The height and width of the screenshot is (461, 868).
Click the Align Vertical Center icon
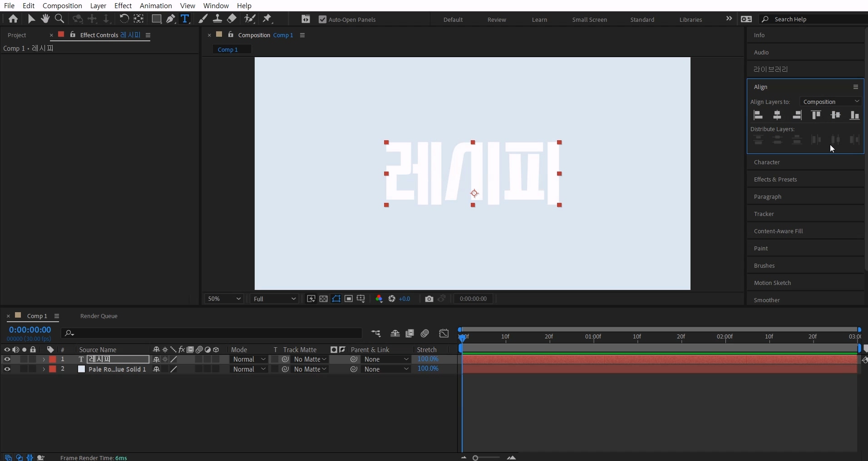pos(836,115)
